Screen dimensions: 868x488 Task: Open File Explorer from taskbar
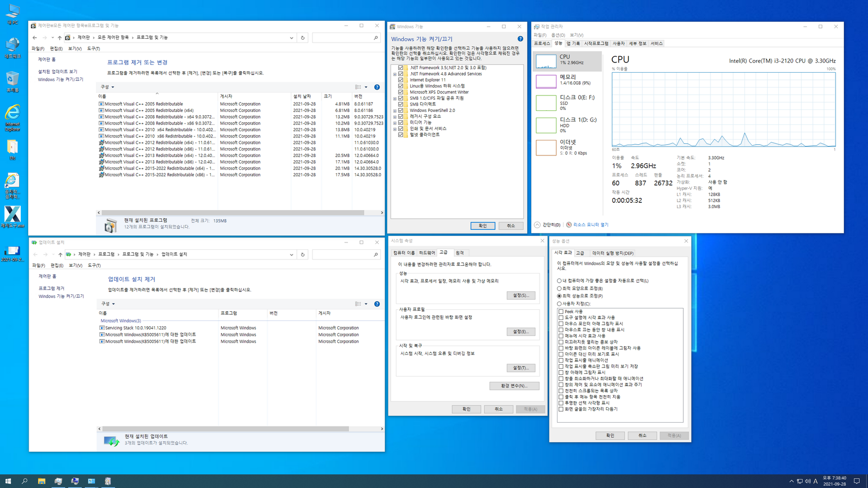point(42,481)
